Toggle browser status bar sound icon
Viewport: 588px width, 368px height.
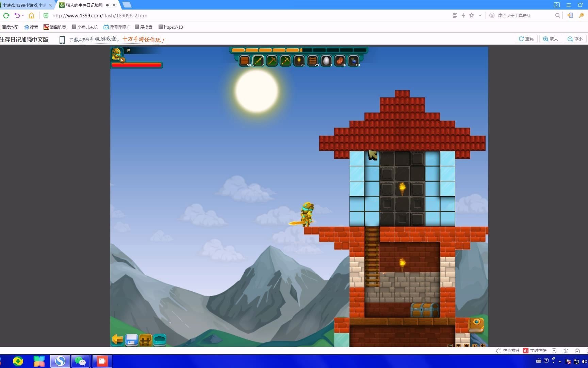pyautogui.click(x=566, y=351)
